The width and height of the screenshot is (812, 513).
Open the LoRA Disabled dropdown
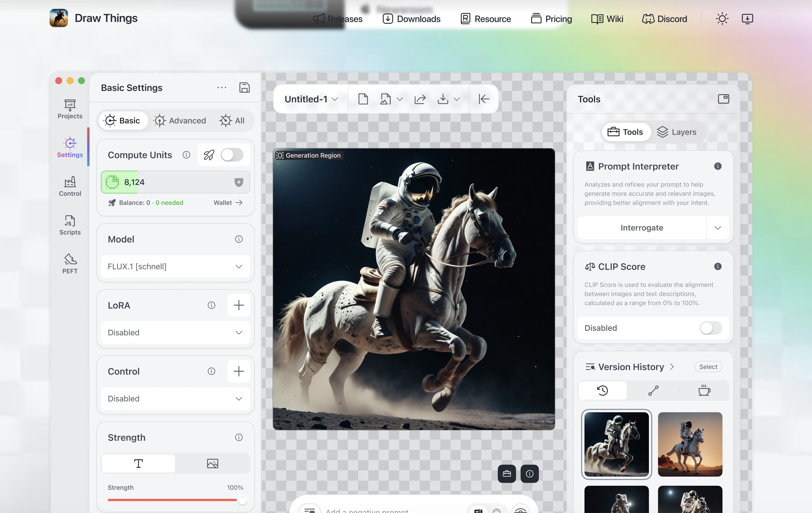175,332
